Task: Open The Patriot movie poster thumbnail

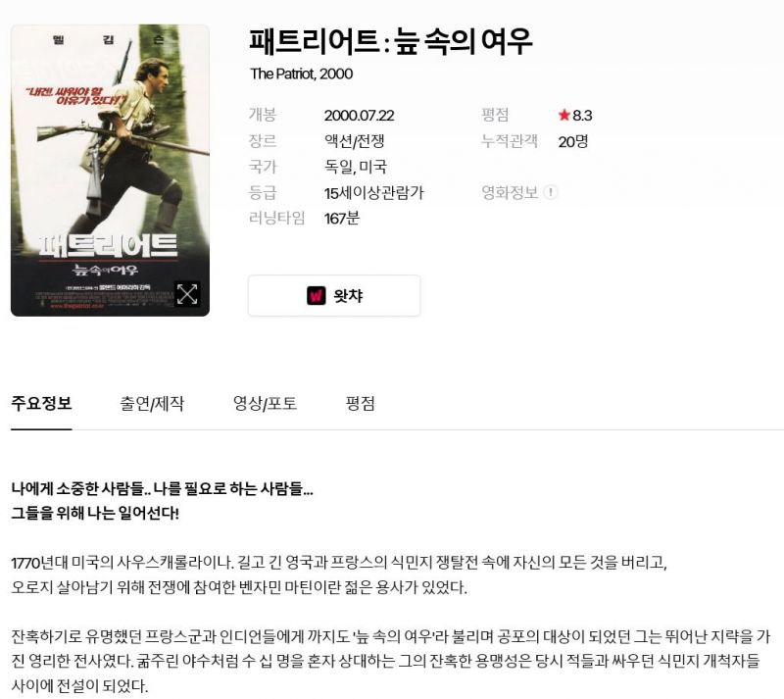Action: 110,171
